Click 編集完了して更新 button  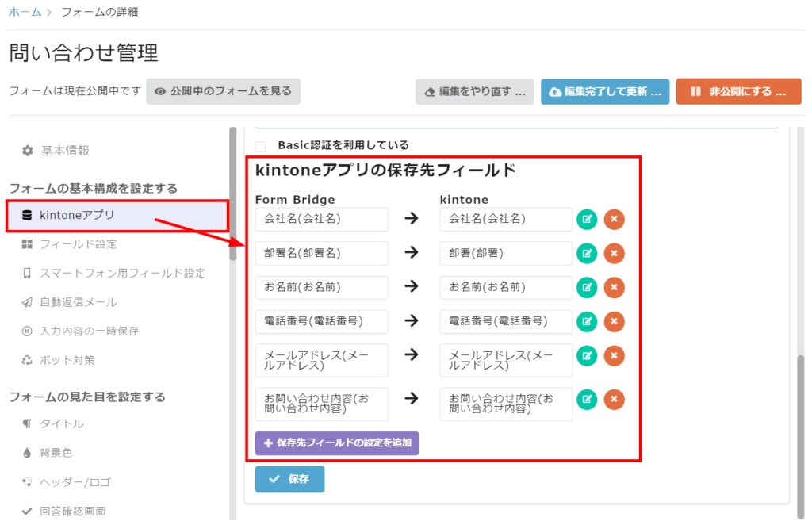pyautogui.click(x=605, y=92)
